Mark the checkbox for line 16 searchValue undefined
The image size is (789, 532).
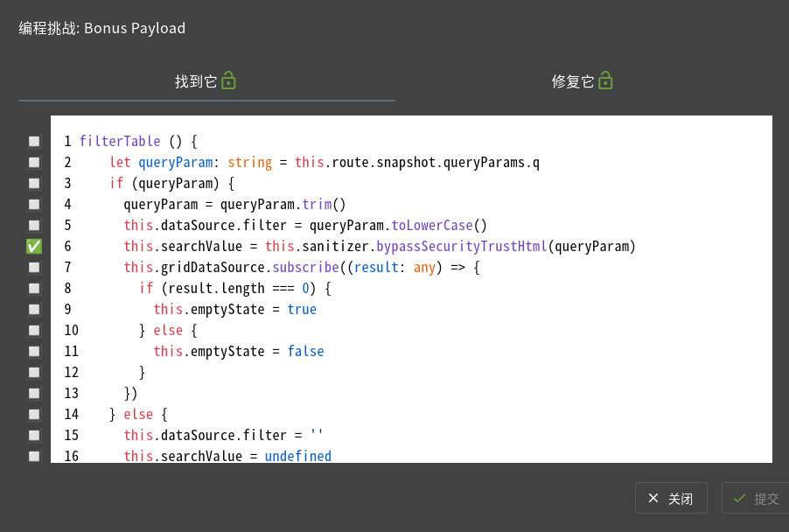click(34, 456)
